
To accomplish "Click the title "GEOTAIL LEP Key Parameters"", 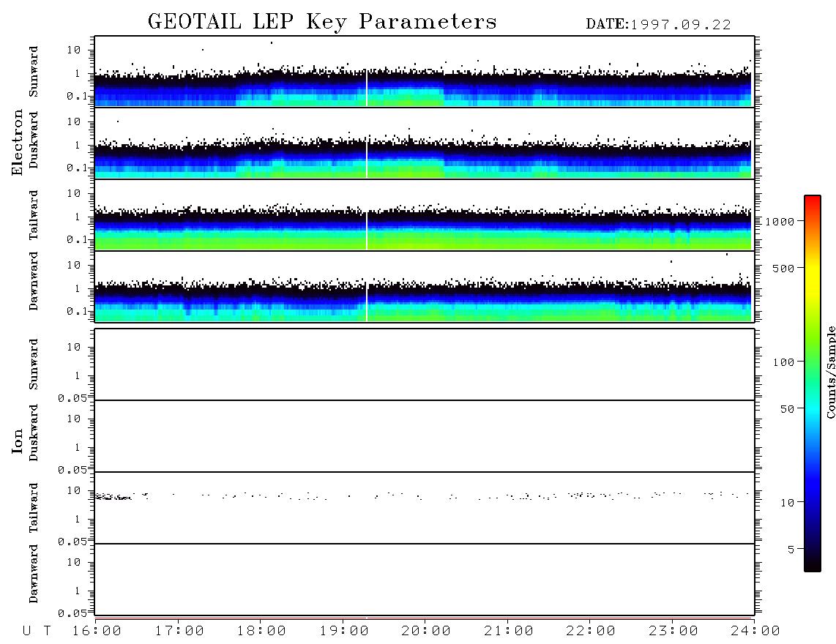I will click(x=322, y=22).
